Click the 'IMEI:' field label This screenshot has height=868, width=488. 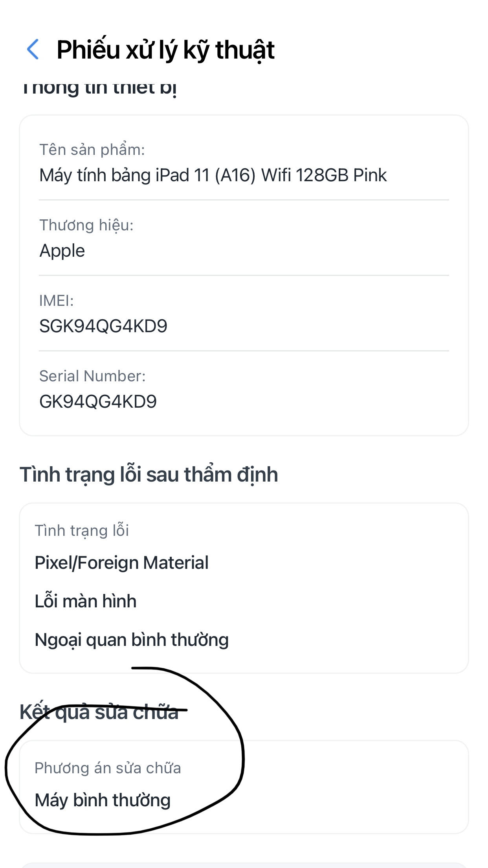56,301
